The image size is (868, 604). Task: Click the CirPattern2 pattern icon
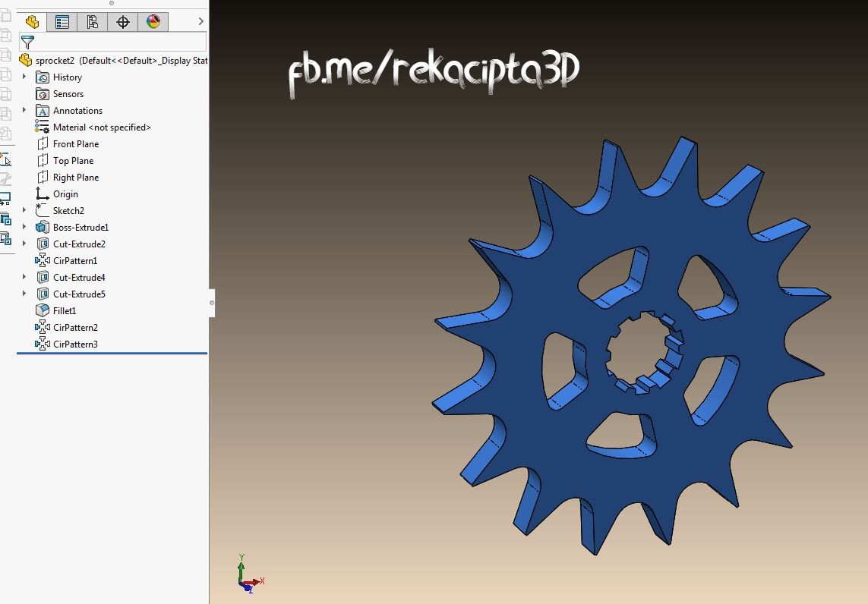click(x=43, y=328)
